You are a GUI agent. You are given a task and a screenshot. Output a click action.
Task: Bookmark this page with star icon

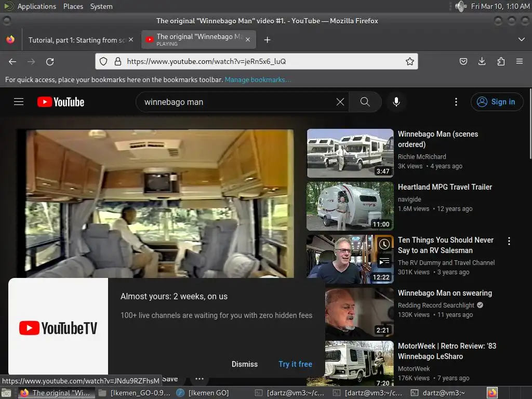(410, 61)
